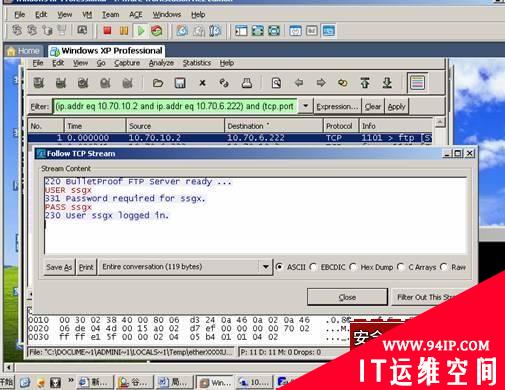This screenshot has width=505, height=390.
Task: Open the Analyze menu in Wireshark
Action: 161,63
